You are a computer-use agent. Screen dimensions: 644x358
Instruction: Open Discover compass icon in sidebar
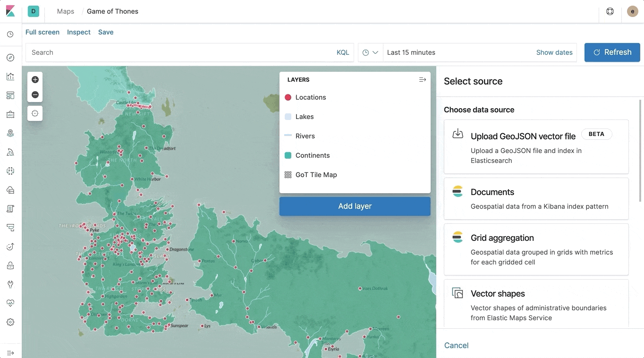click(10, 58)
